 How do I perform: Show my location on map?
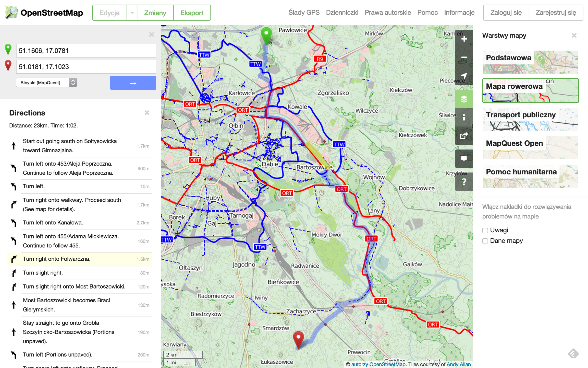(x=464, y=76)
